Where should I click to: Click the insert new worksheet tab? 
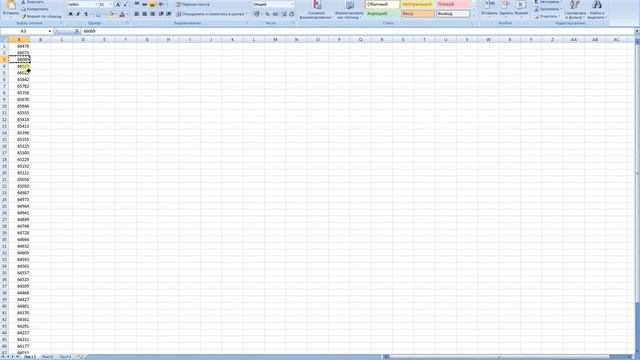(80, 357)
